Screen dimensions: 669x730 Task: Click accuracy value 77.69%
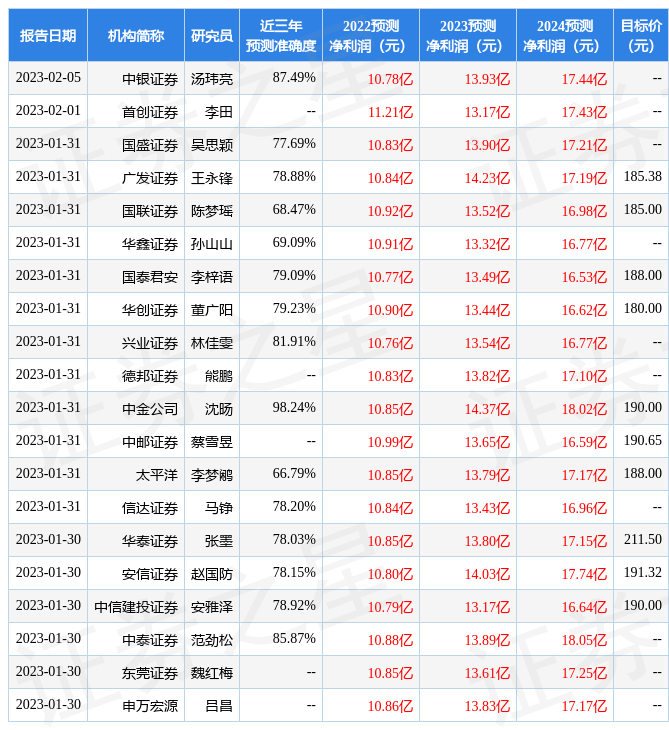click(x=294, y=144)
